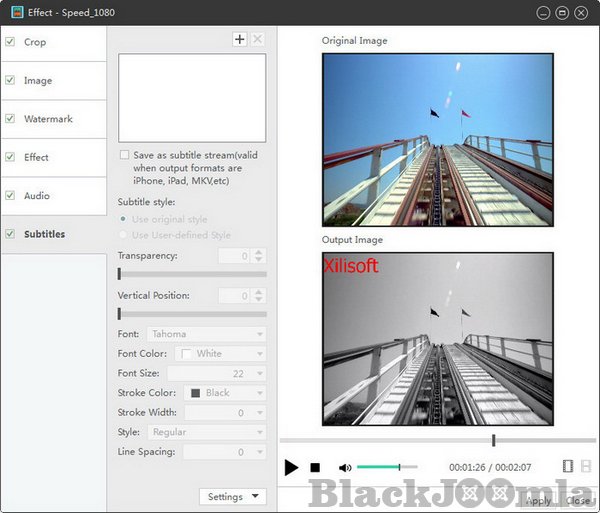Click the add subtitle plus icon
The image size is (600, 513).
coord(239,39)
